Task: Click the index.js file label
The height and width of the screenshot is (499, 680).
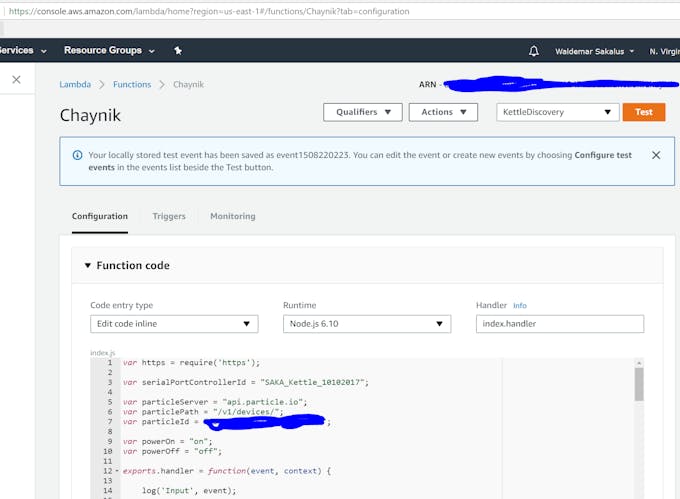Action: tap(103, 353)
